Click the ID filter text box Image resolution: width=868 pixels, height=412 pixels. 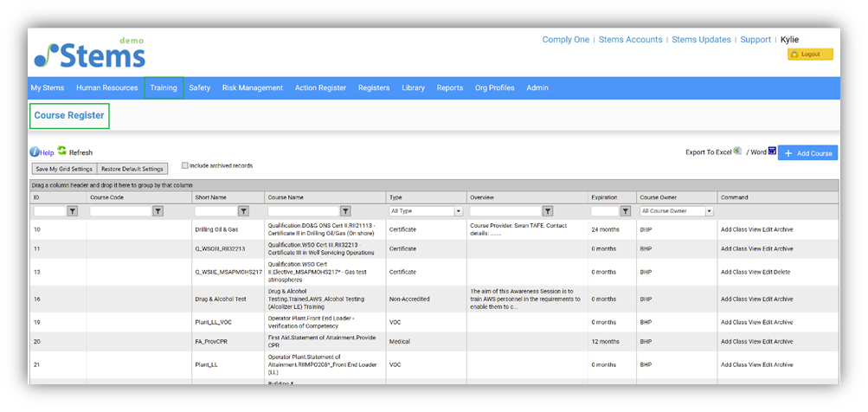[x=50, y=211]
